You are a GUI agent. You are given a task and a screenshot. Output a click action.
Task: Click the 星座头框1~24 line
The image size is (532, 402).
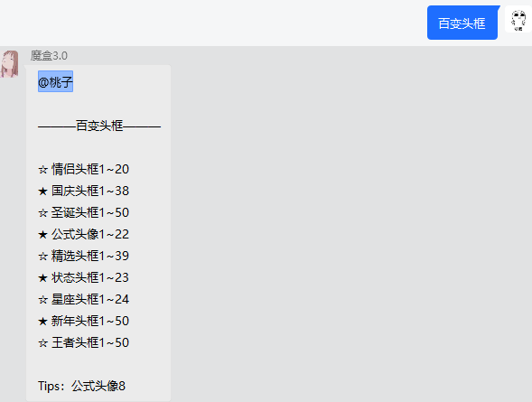pyautogui.click(x=83, y=299)
